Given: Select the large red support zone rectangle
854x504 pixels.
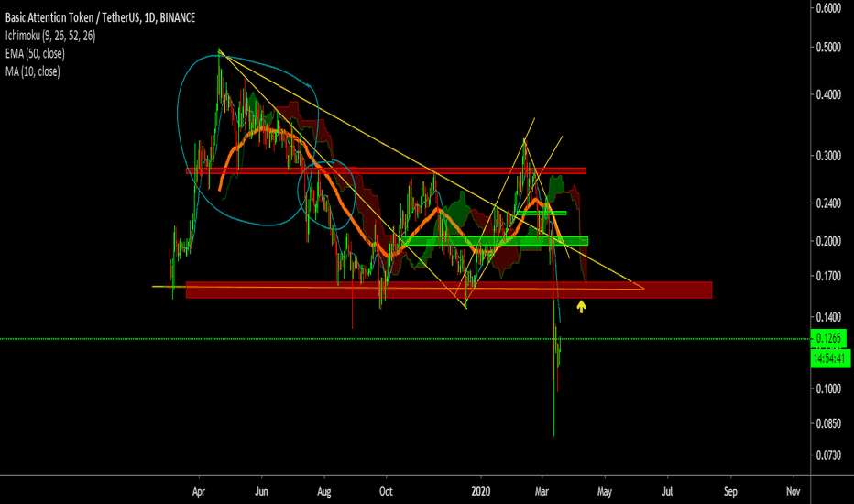Looking at the screenshot, I should pos(449,290).
